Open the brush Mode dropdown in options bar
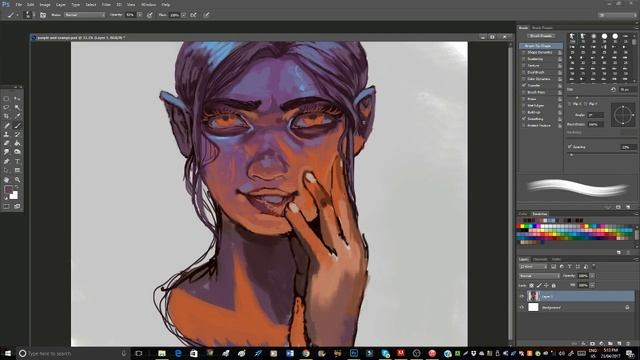Viewport: 640px width, 360px height. click(x=84, y=15)
